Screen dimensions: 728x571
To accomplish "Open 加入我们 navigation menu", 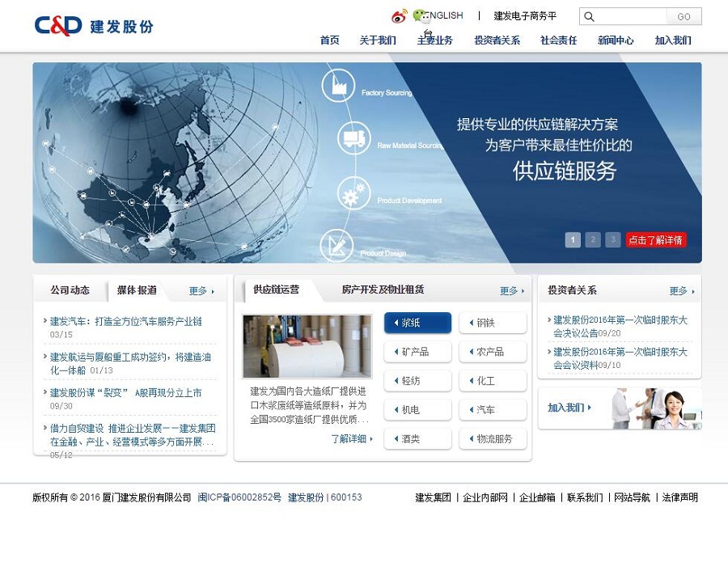I will pos(673,40).
